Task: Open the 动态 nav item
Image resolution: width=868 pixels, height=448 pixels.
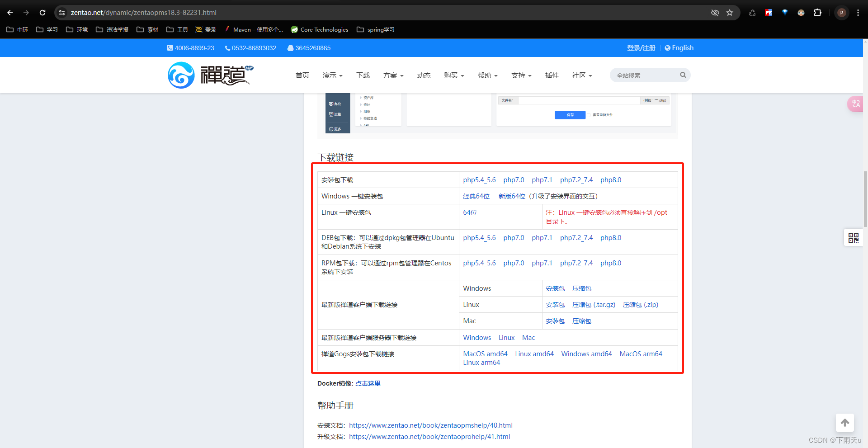Action: point(424,75)
